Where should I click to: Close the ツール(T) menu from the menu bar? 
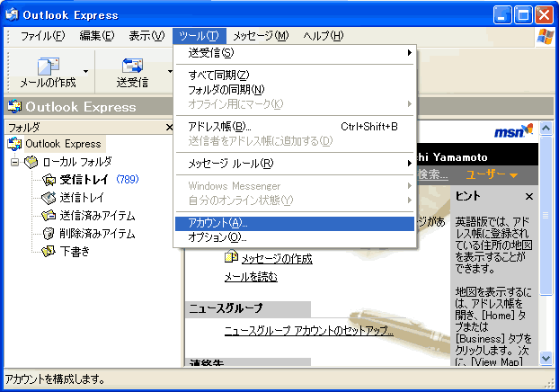coord(200,36)
